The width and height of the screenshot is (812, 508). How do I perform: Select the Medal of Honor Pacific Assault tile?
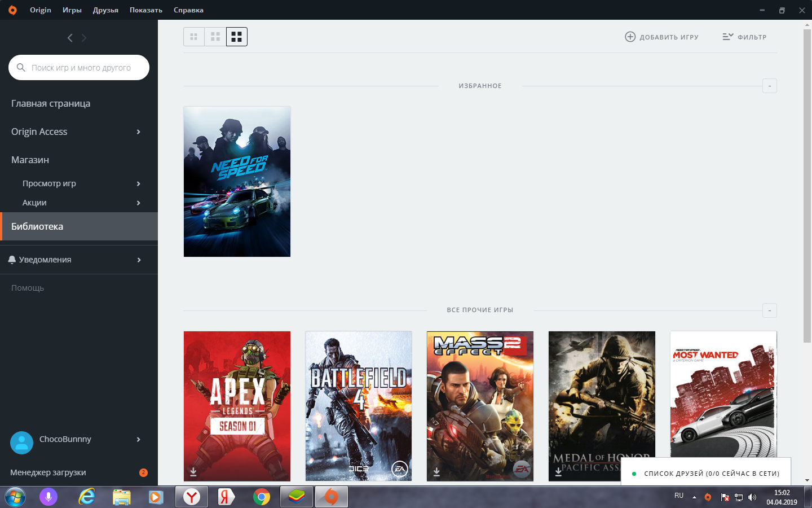click(x=602, y=406)
